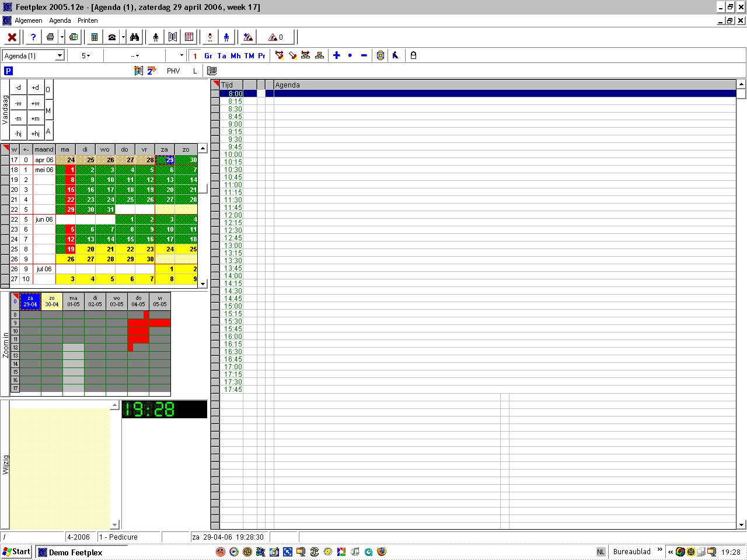
Task: Click the blue P parking icon
Action: click(8, 71)
